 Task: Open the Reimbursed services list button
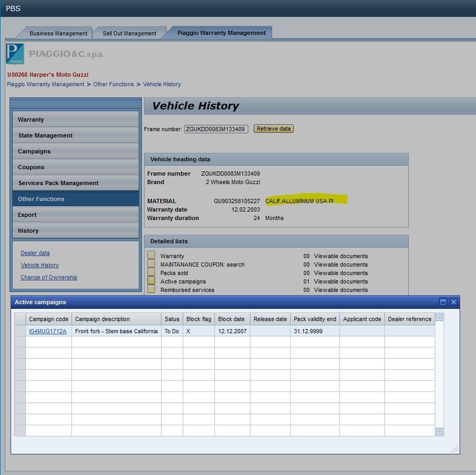(x=151, y=289)
